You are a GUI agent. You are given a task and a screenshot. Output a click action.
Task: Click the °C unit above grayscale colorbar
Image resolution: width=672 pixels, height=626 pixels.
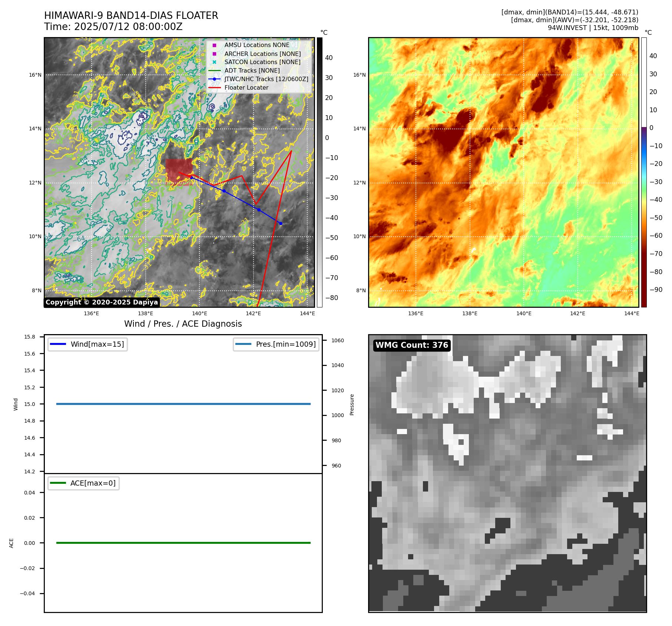click(x=324, y=33)
